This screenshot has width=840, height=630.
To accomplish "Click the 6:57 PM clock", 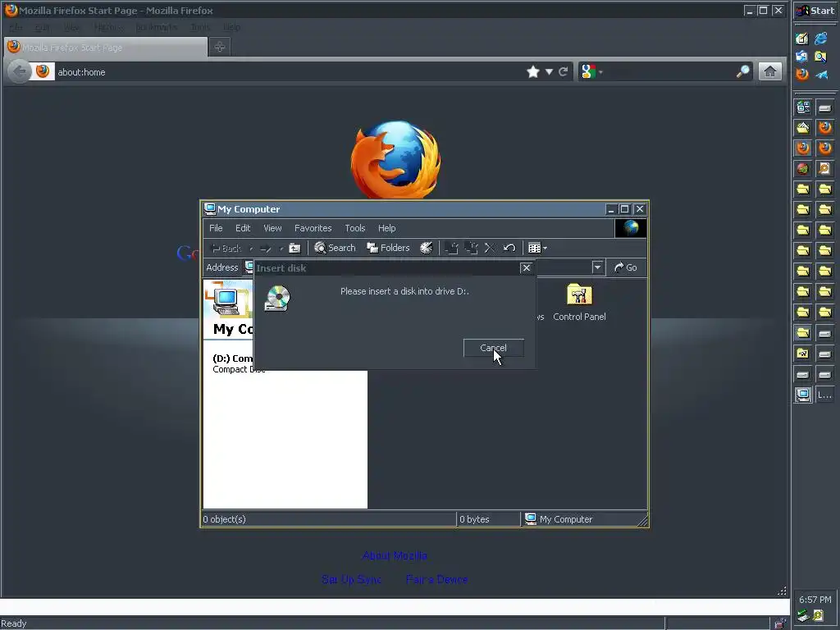I will [x=815, y=600].
